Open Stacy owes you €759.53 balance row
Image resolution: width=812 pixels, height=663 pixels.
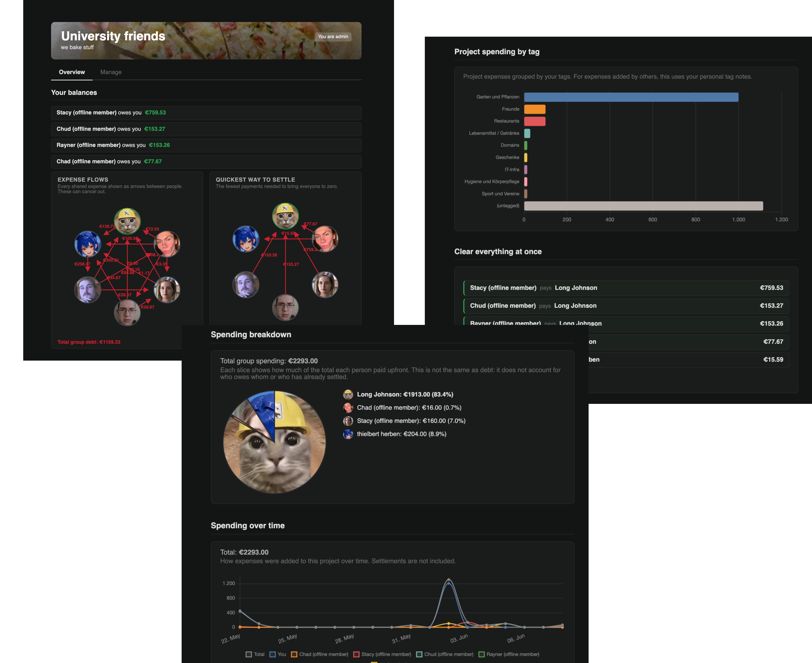(206, 113)
